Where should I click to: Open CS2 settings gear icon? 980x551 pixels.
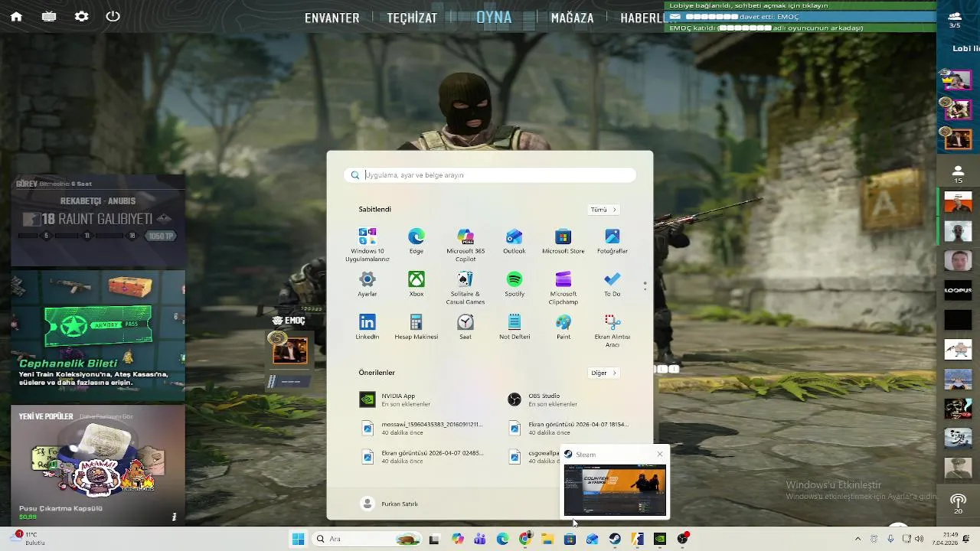point(81,16)
